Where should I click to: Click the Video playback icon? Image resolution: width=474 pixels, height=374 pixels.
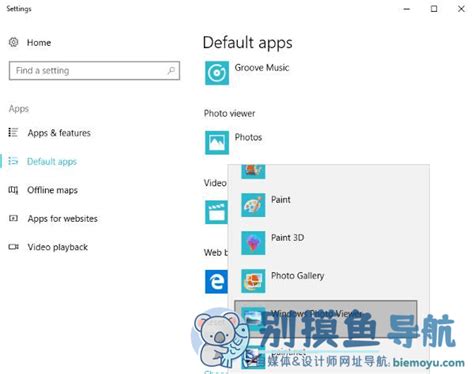pos(13,247)
